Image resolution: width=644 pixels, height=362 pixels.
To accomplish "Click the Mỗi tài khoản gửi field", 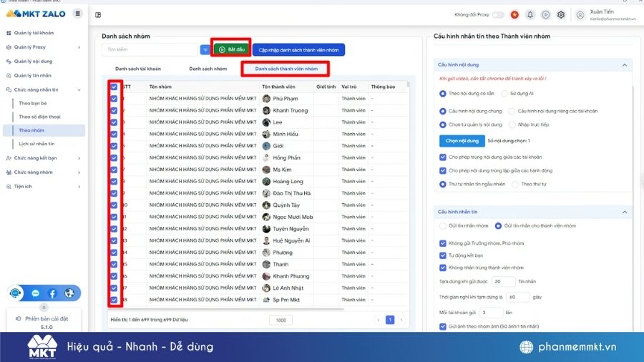I will pos(491,313).
